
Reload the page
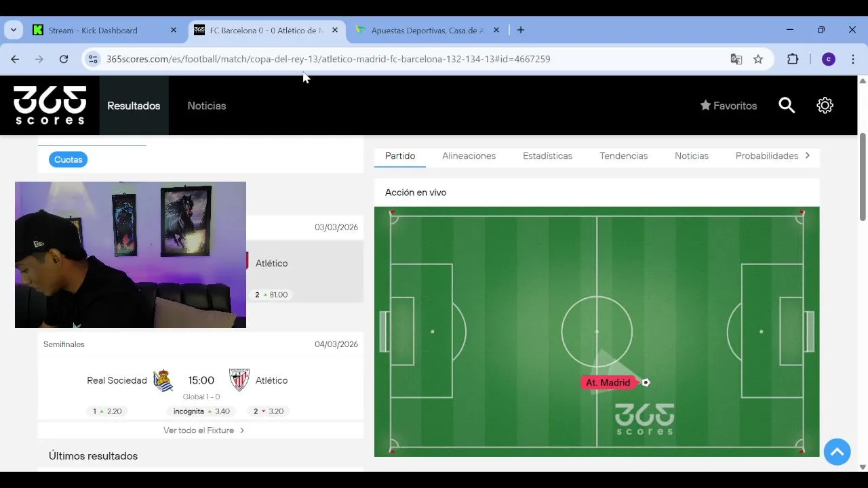[64, 59]
